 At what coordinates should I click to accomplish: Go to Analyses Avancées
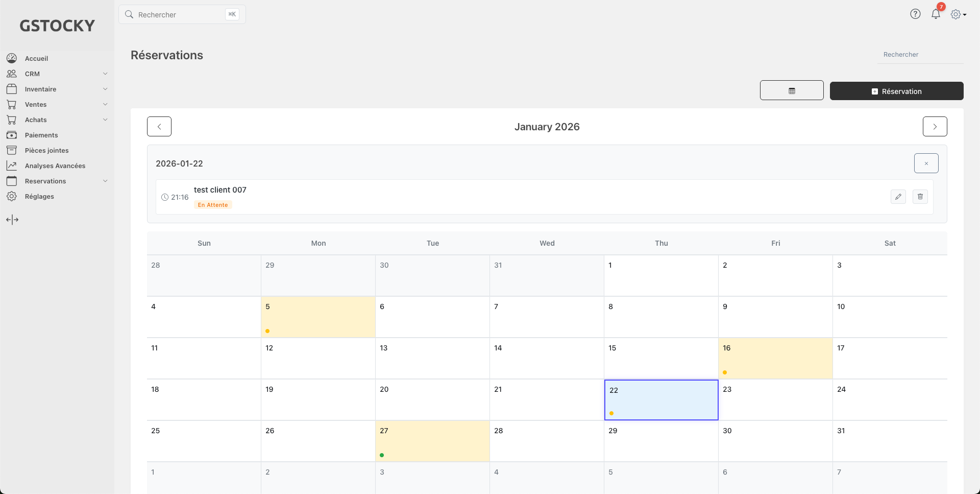pyautogui.click(x=55, y=166)
